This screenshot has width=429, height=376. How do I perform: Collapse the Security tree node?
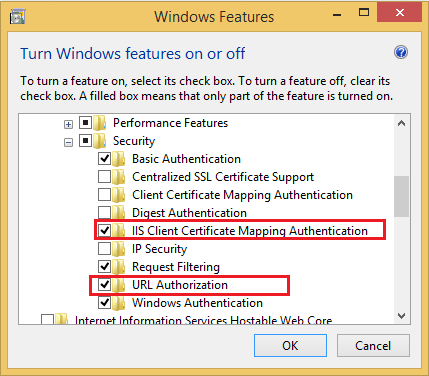68,143
